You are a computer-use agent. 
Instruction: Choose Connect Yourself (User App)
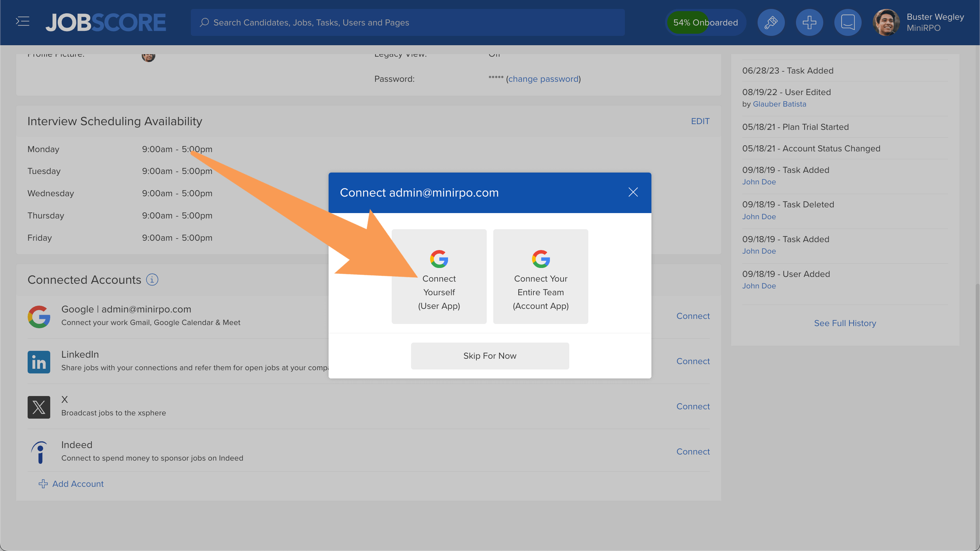[x=439, y=277]
